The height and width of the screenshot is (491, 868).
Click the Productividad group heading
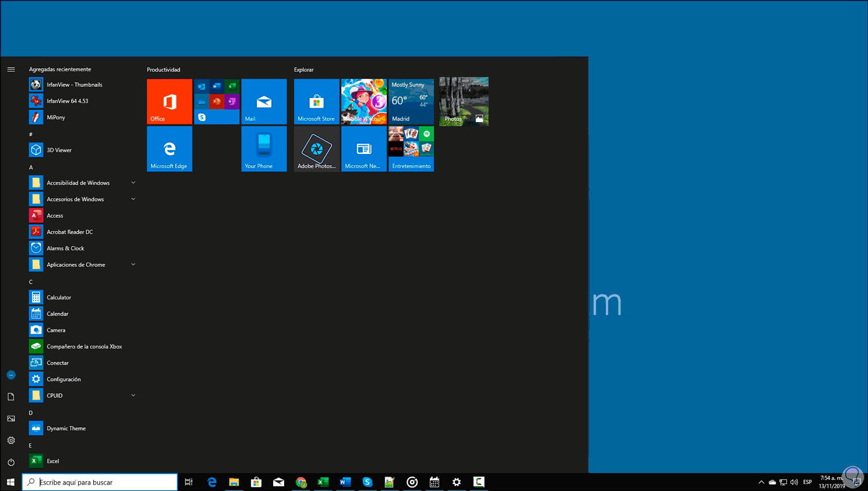[163, 69]
